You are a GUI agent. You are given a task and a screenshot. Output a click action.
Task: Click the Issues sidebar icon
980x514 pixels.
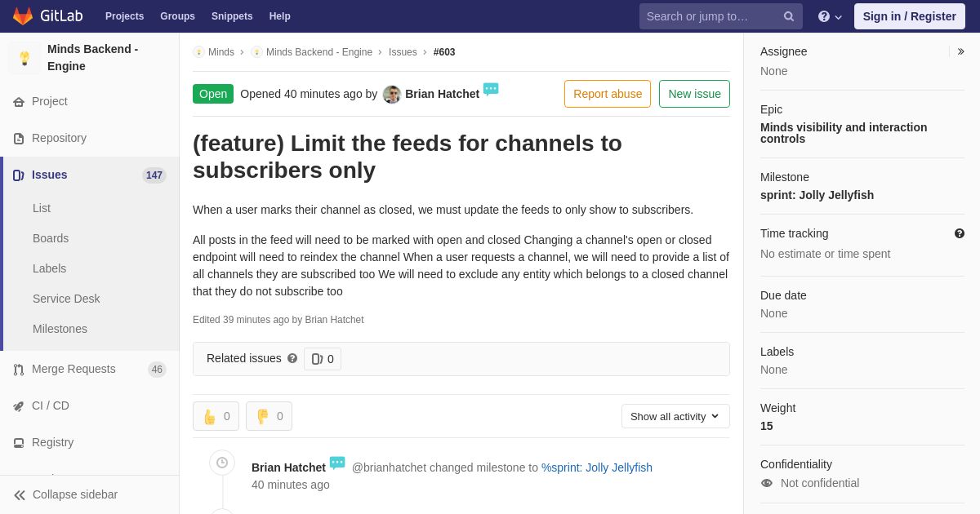19,175
